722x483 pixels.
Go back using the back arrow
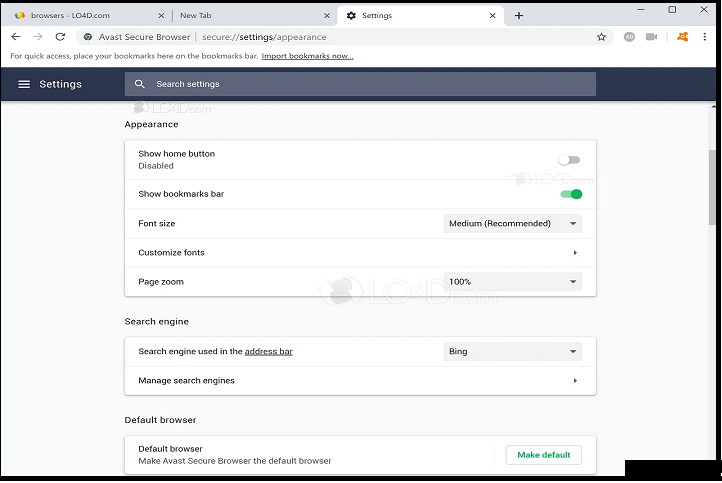coord(16,37)
